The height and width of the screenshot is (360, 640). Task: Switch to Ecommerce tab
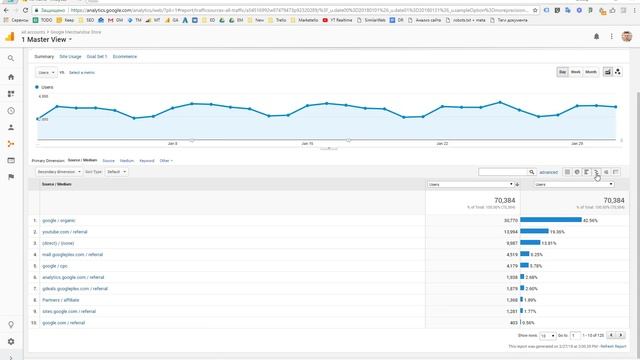click(125, 57)
